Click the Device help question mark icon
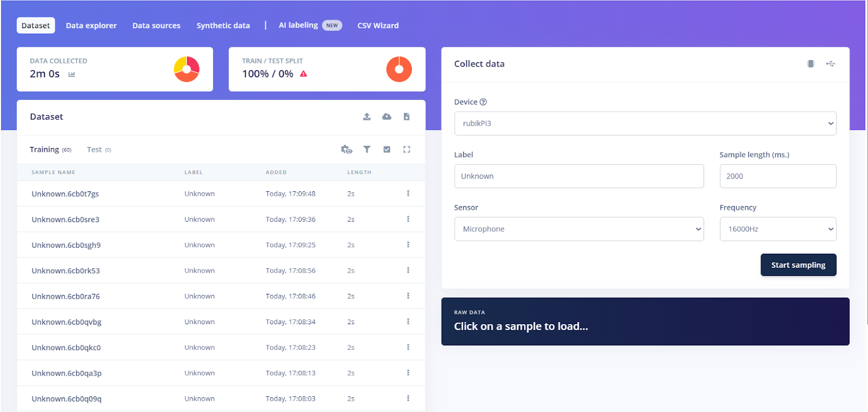868x412 pixels. 483,102
